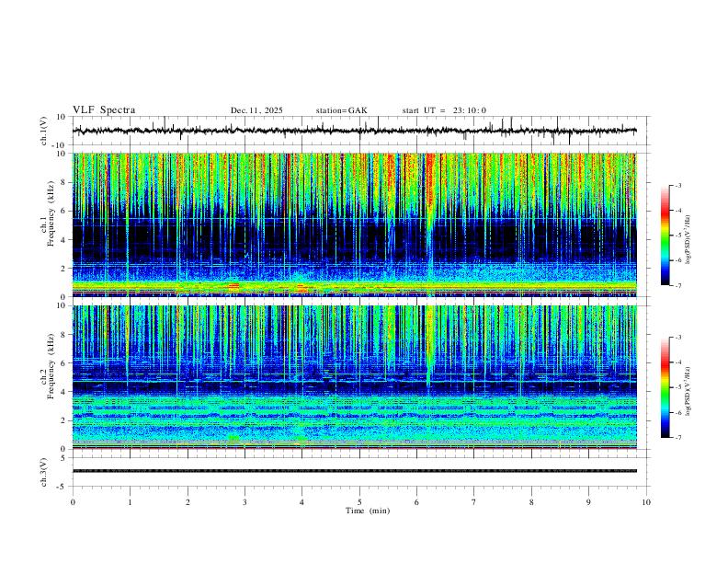Click the "-5" label on ch.1 color bar
Viewport: 728px width, 563px height.
pyautogui.click(x=677, y=236)
